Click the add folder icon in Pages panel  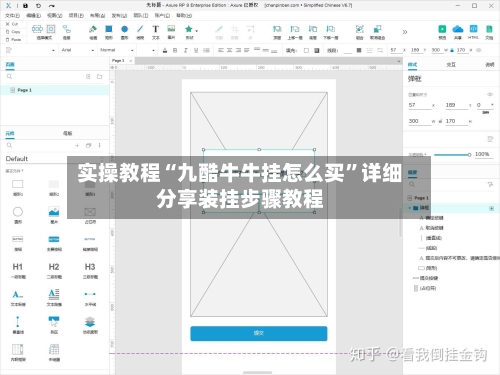(x=99, y=77)
